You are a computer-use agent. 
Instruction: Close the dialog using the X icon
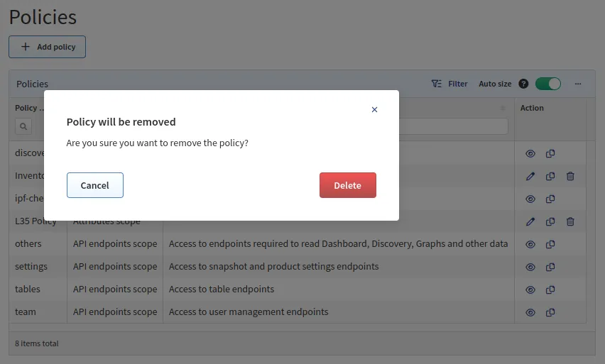(374, 109)
